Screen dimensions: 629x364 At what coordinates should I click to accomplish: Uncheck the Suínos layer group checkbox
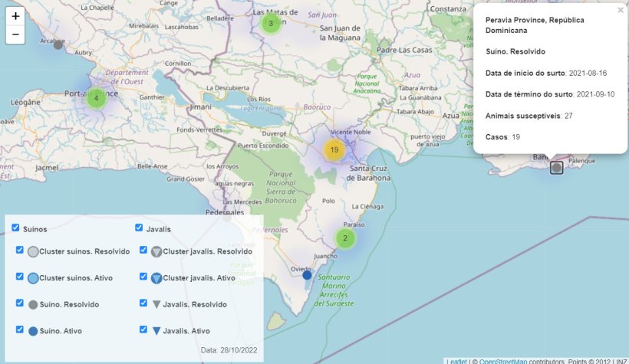tap(16, 228)
